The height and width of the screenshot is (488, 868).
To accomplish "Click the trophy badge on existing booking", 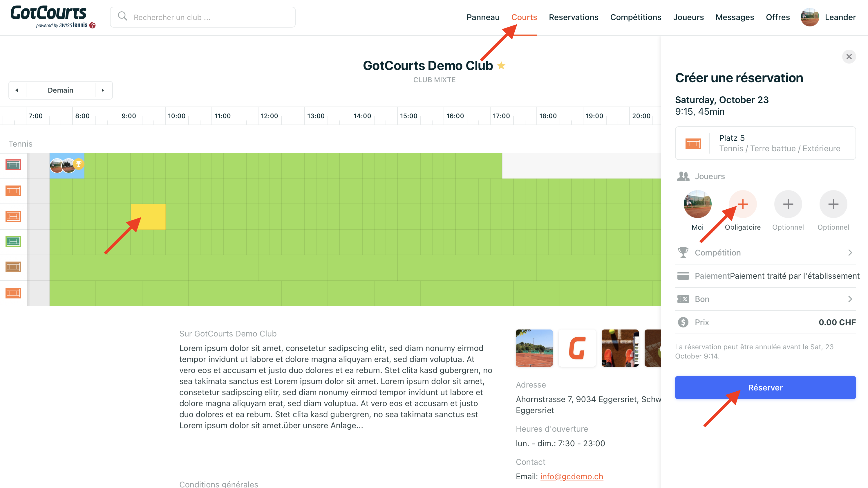I will [79, 164].
